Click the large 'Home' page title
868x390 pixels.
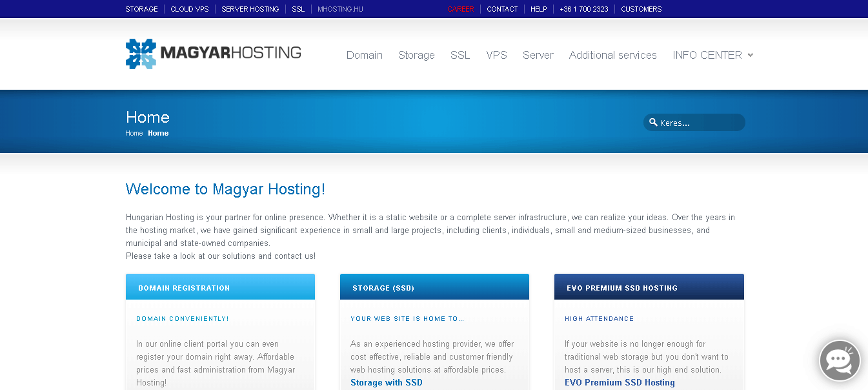click(148, 117)
